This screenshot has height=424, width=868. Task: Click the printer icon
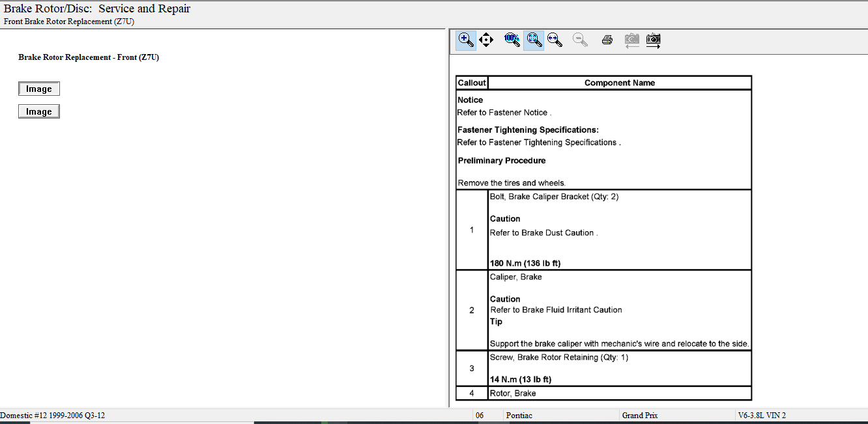(x=607, y=40)
